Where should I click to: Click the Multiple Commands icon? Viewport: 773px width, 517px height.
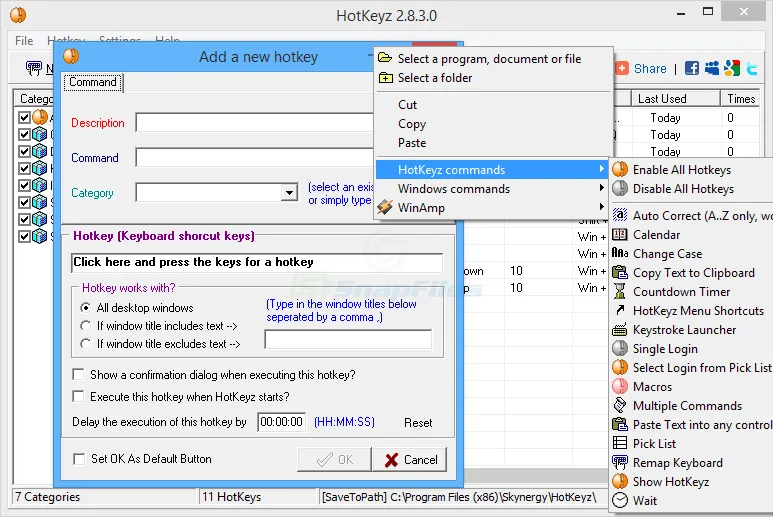pyautogui.click(x=620, y=406)
